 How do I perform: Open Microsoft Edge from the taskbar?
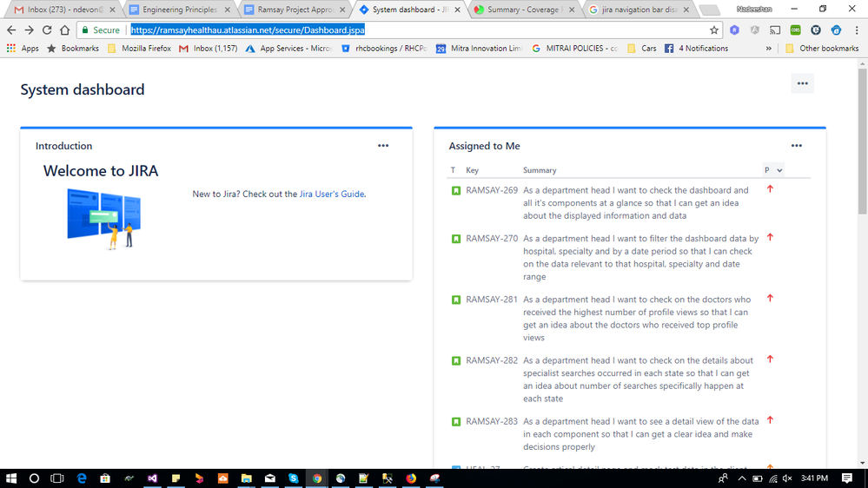82,478
